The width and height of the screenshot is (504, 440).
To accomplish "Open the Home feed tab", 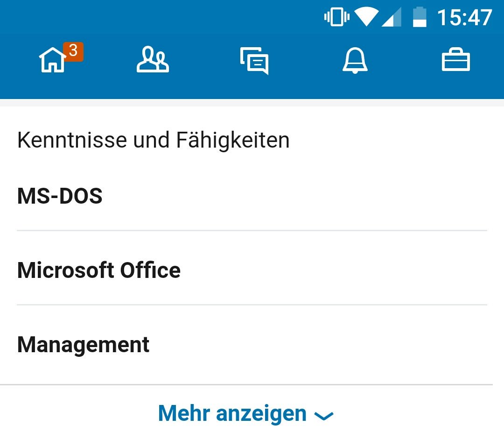I will (52, 60).
